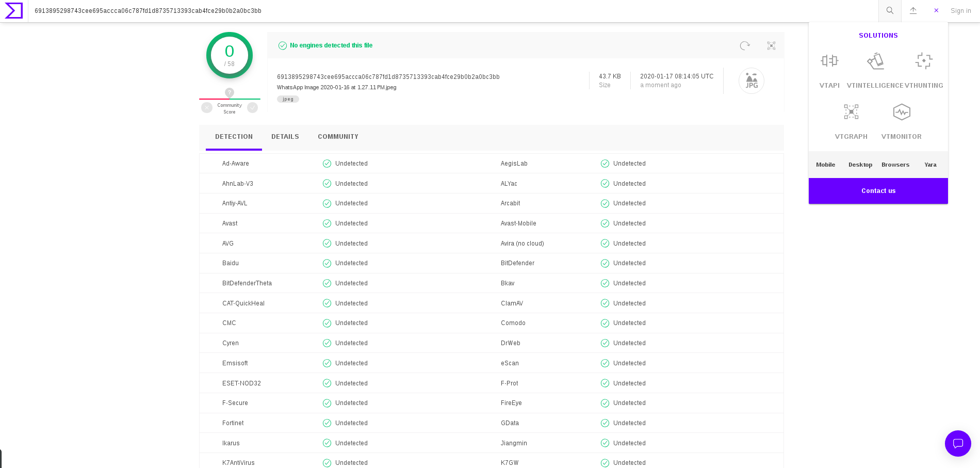Vote positive with community score check icon
The height and width of the screenshot is (468, 980).
252,107
